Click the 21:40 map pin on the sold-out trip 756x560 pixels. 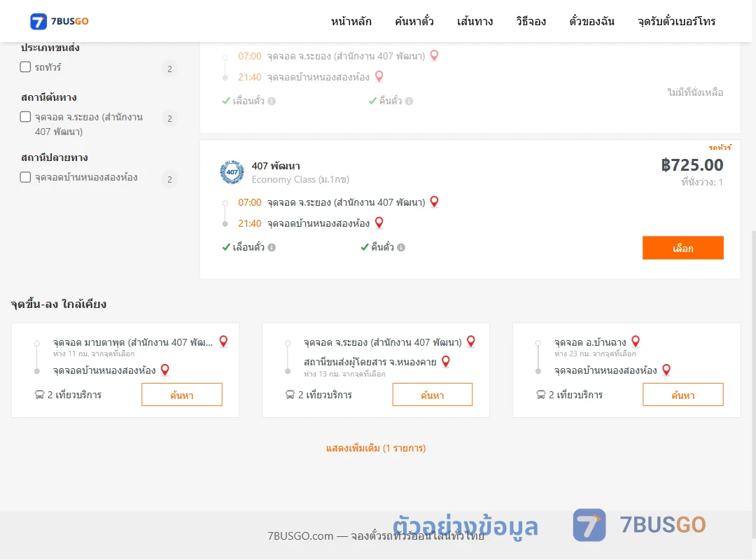379,76
